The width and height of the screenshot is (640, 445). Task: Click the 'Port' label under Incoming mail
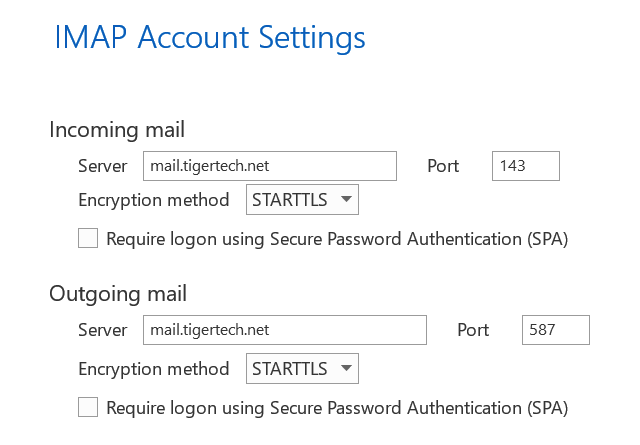point(443,166)
